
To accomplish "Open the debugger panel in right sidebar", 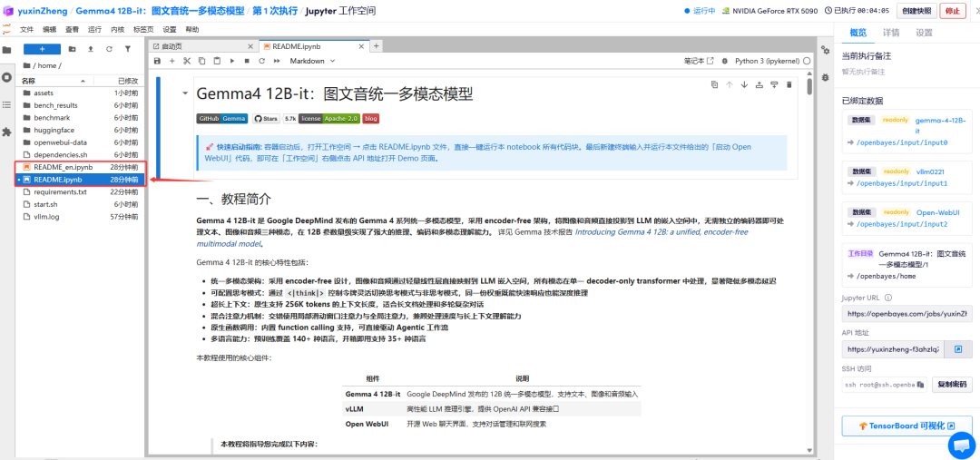I will tap(826, 77).
